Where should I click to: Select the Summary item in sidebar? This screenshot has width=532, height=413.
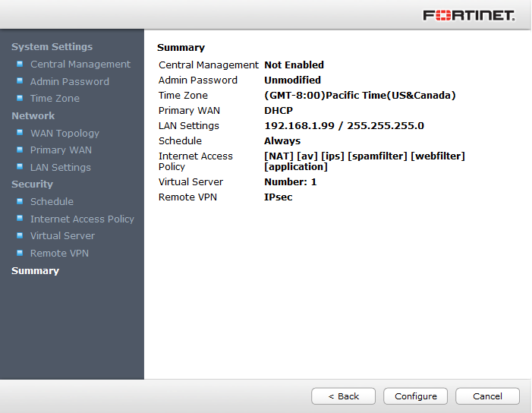(35, 270)
